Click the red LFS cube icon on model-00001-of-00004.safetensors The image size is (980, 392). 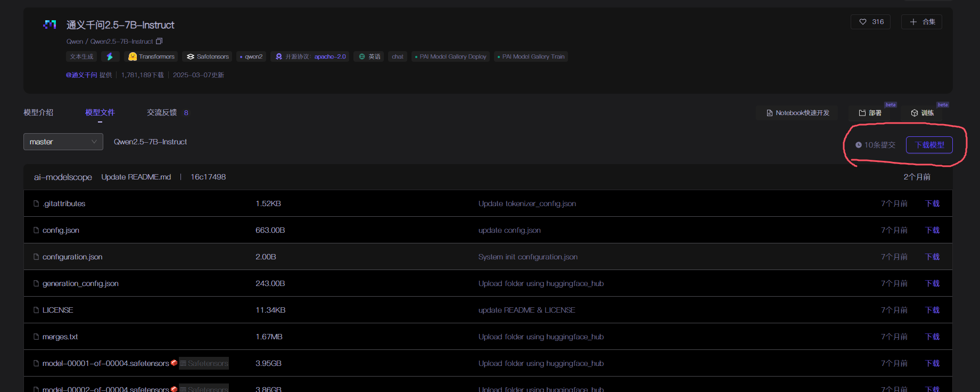pyautogui.click(x=174, y=363)
